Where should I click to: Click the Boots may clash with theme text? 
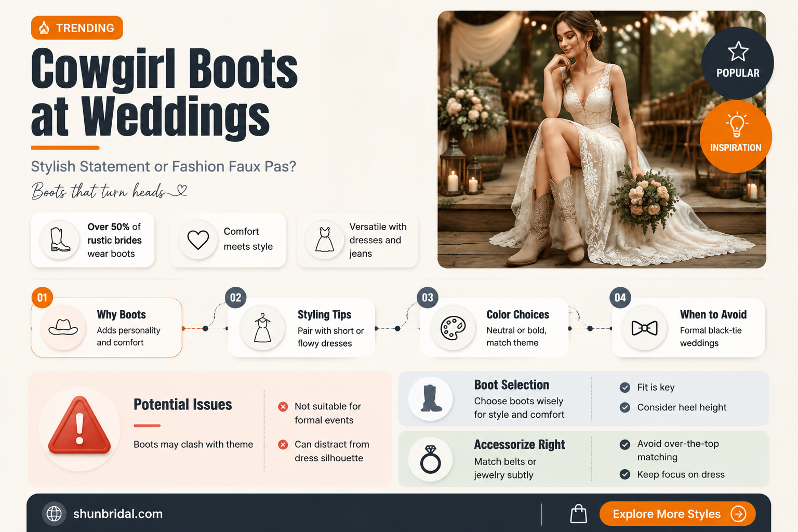pyautogui.click(x=193, y=444)
